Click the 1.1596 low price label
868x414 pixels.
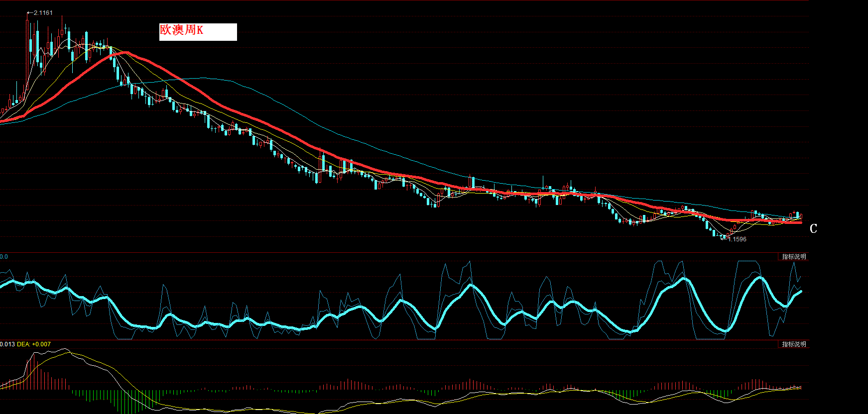click(x=737, y=239)
